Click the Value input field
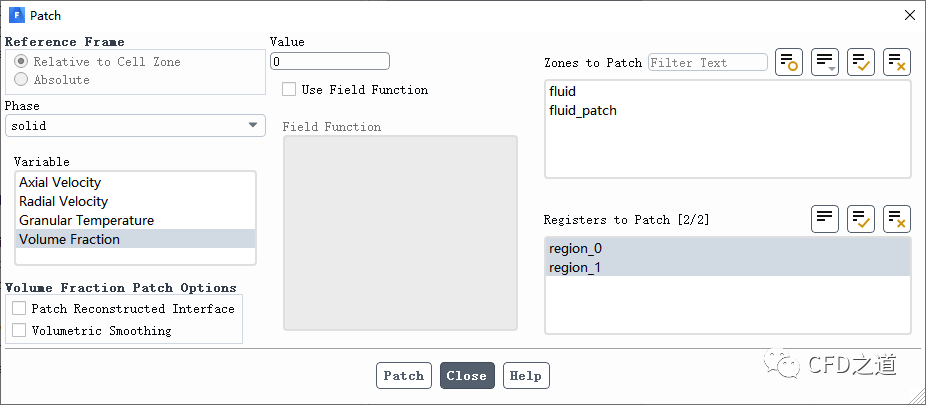Image resolution: width=926 pixels, height=405 pixels. point(329,61)
